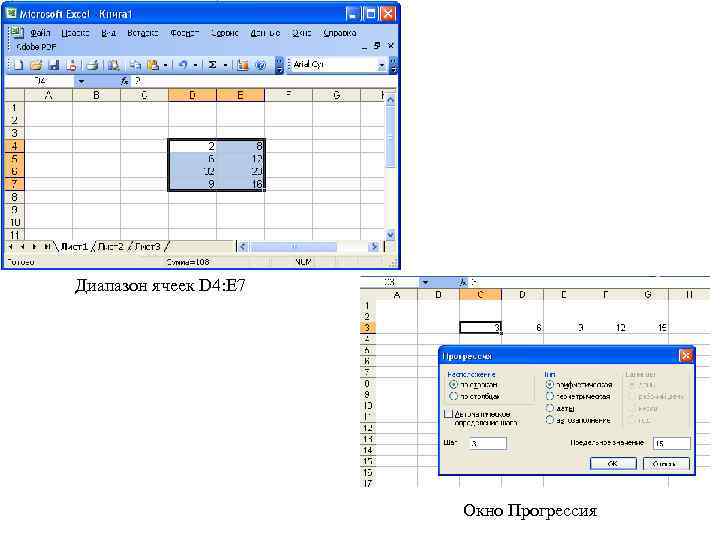
Task: Choose даты progression type
Action: [550, 408]
